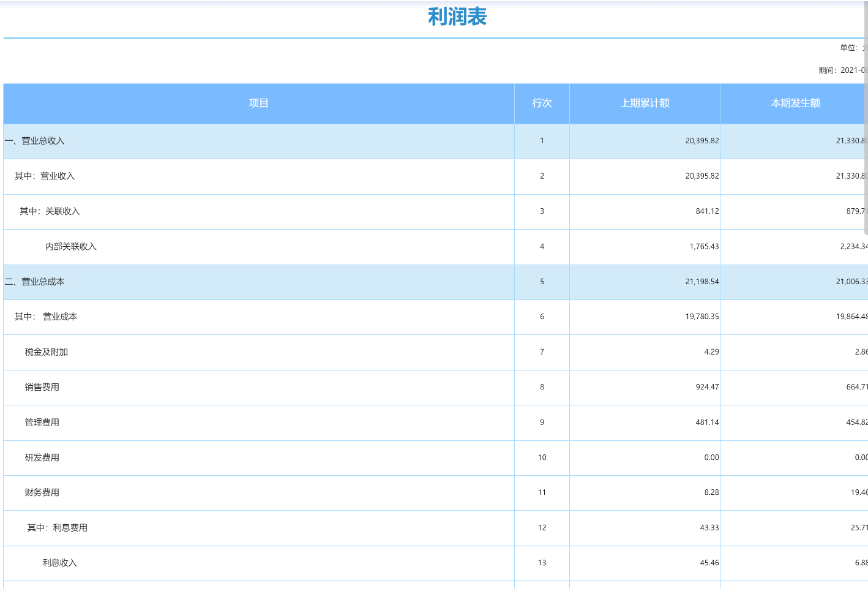Click the 期间 date label
Screen dimensions: 868x594
(x=843, y=70)
